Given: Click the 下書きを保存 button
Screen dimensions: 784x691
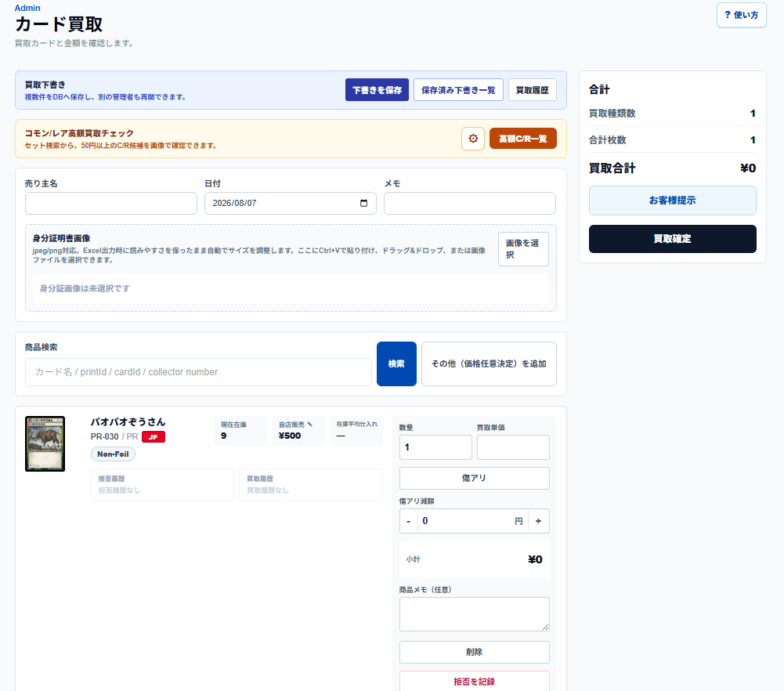Looking at the screenshot, I should 377,90.
